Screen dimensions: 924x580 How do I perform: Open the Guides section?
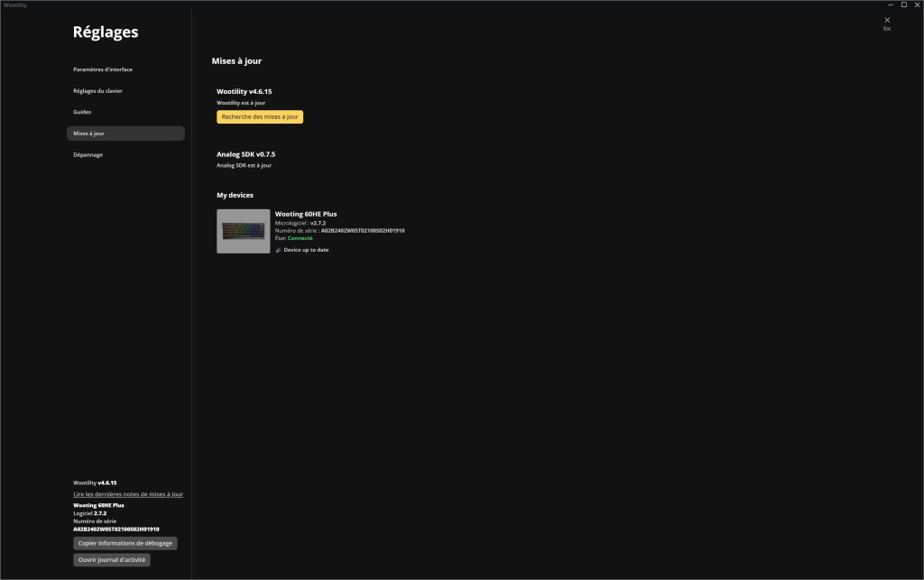tap(82, 112)
